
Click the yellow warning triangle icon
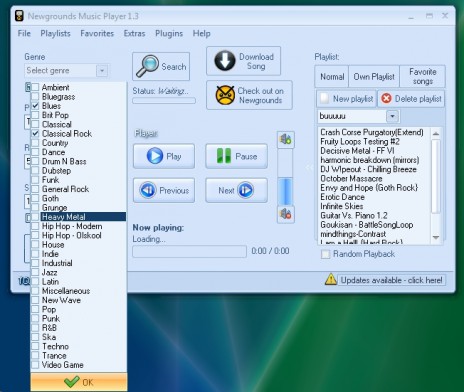click(330, 279)
